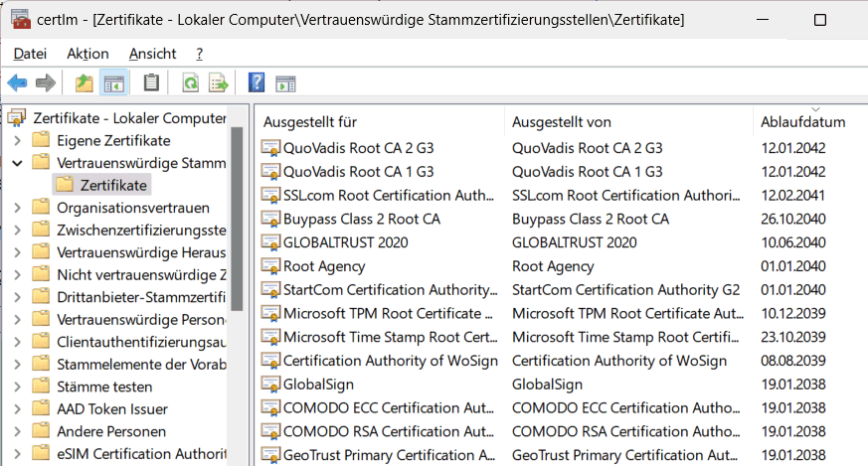Click the GlobalSign certificate icon
868x466 pixels.
pyautogui.click(x=270, y=385)
